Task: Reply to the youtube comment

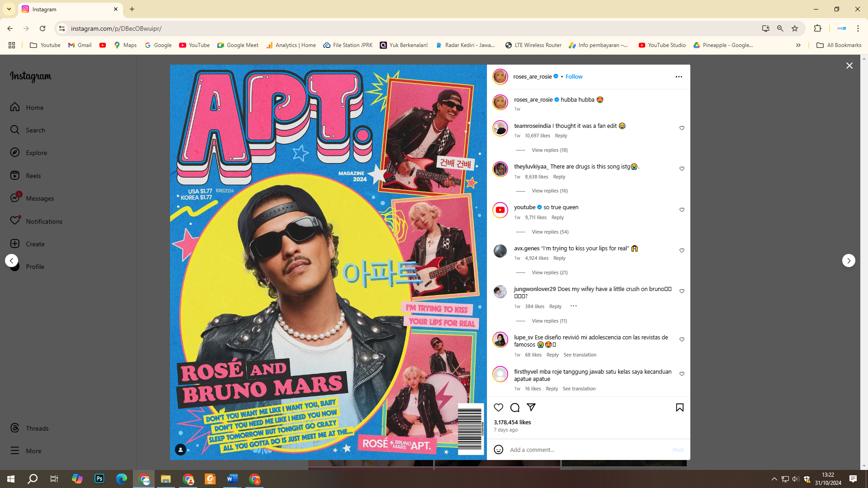Action: pos(557,218)
